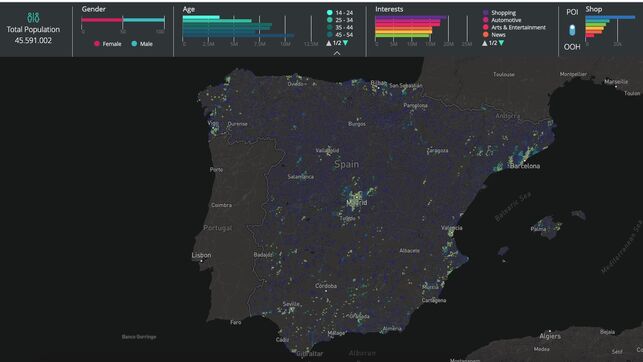Click the Badajoz map label
Viewport: 643px width, 362px height.
coord(263,255)
